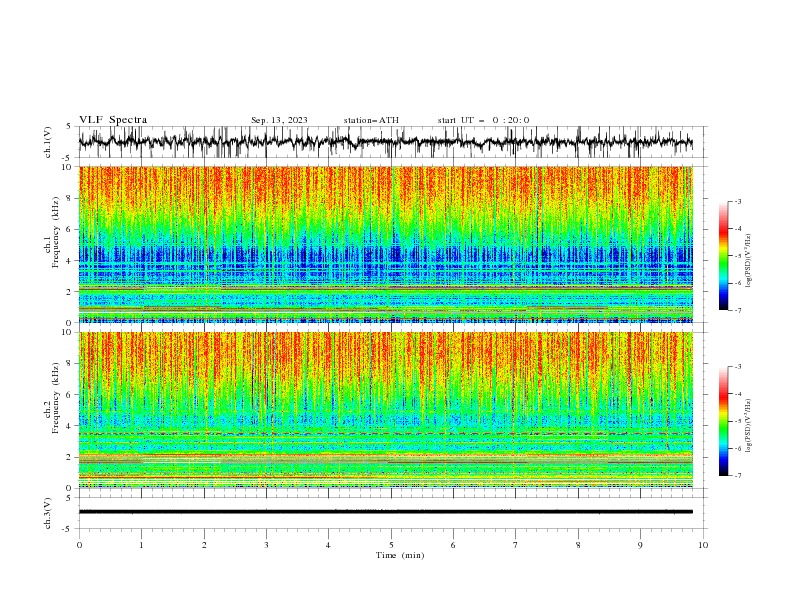This screenshot has width=792, height=612.
Task: Select the "start UT = 0:20:0" text
Action: pyautogui.click(x=483, y=120)
